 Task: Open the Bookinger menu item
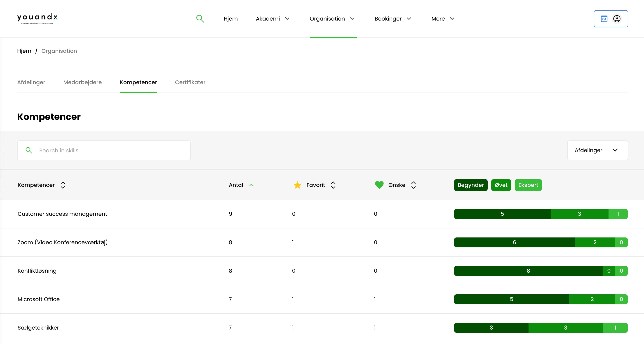coord(388,19)
